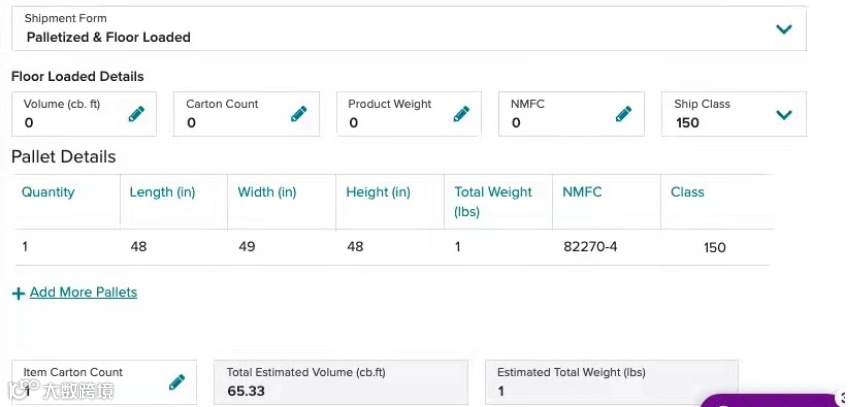868x407 pixels.
Task: Click the Length (in) column header
Action: 162,192
